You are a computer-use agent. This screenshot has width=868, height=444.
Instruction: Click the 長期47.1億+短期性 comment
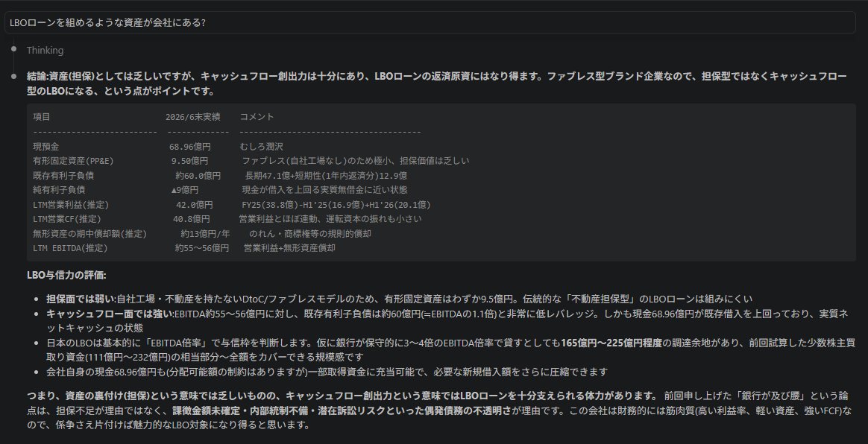click(327, 175)
